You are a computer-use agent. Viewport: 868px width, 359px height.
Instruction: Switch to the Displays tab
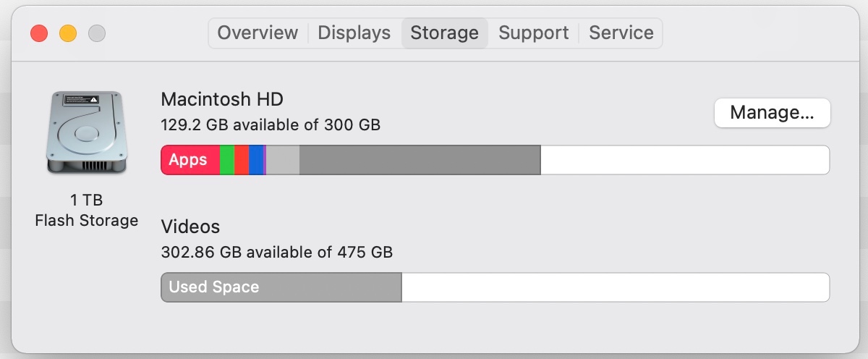point(354,33)
